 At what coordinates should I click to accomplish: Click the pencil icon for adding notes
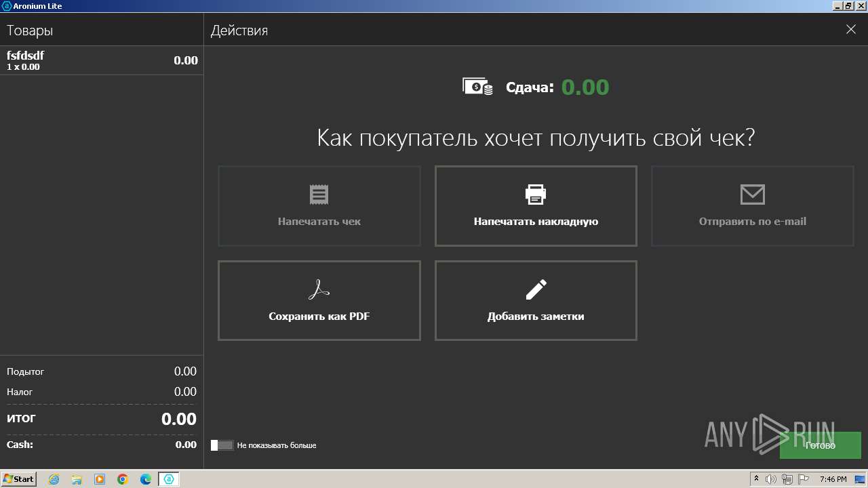click(536, 289)
